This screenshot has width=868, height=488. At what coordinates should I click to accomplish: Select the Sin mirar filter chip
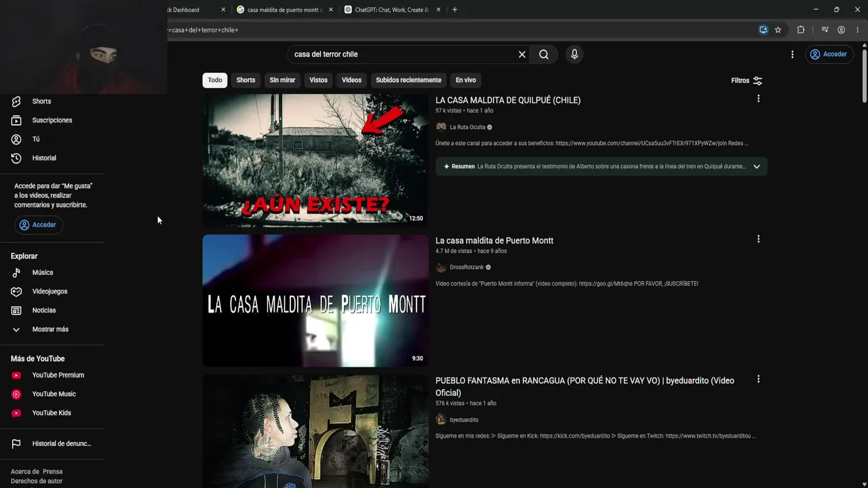click(x=282, y=80)
